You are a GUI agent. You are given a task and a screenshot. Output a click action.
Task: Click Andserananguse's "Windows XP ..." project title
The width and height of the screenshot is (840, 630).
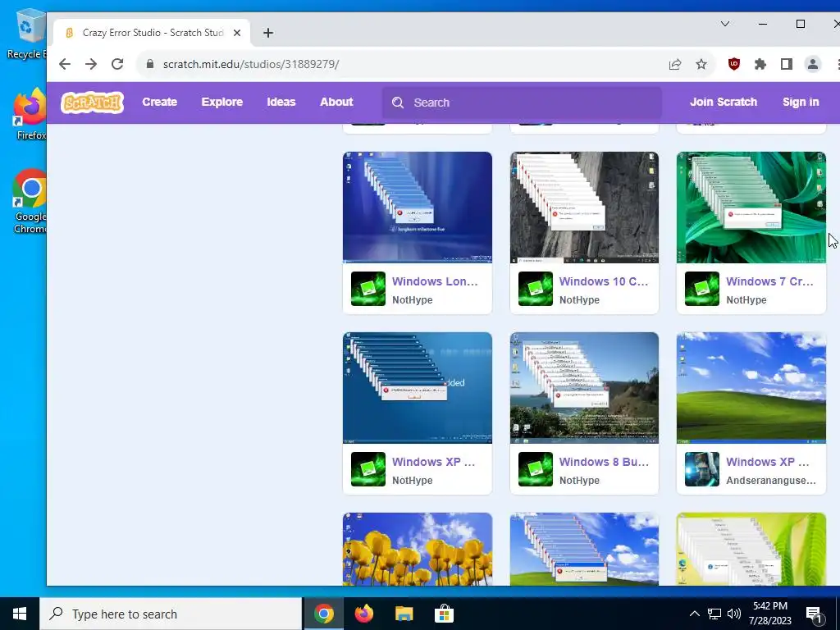(x=768, y=462)
